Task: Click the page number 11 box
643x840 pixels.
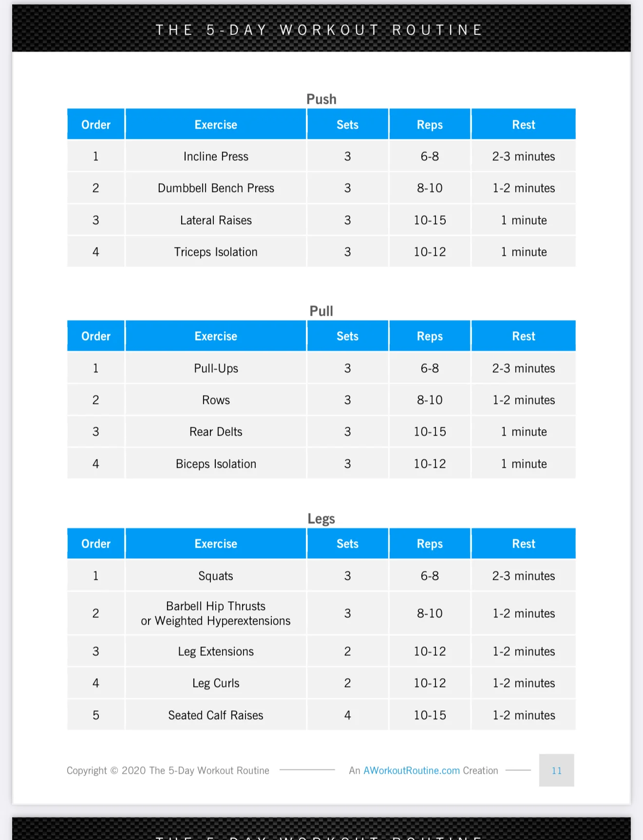Action: click(x=556, y=770)
